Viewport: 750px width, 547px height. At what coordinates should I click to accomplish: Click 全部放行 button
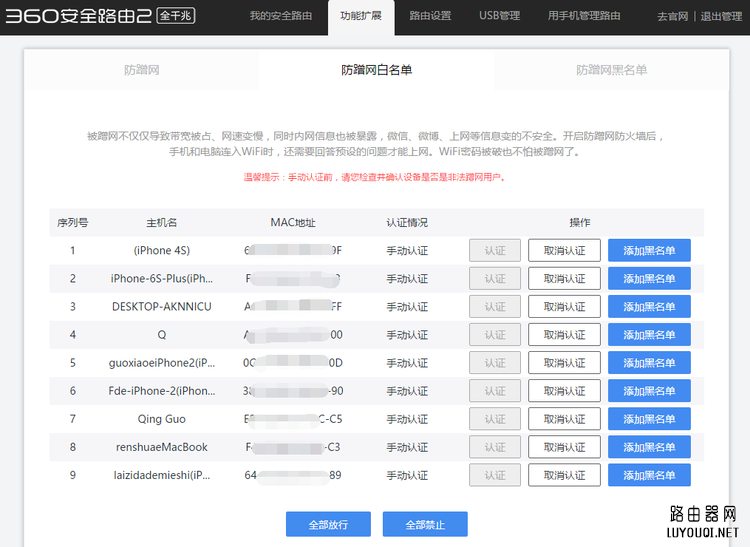coord(328,524)
